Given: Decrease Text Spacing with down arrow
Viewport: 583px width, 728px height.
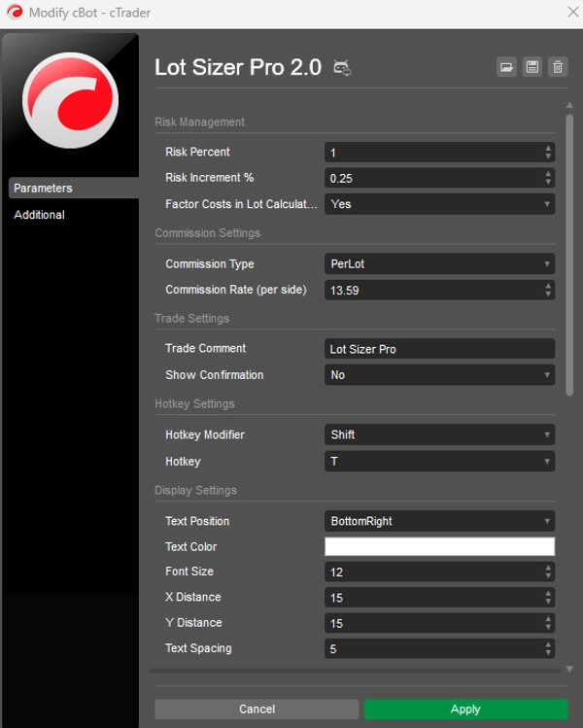Looking at the screenshot, I should (548, 653).
